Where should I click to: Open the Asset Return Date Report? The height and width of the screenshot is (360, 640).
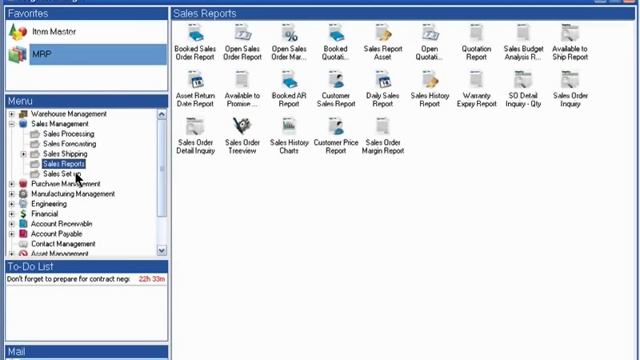click(x=195, y=89)
